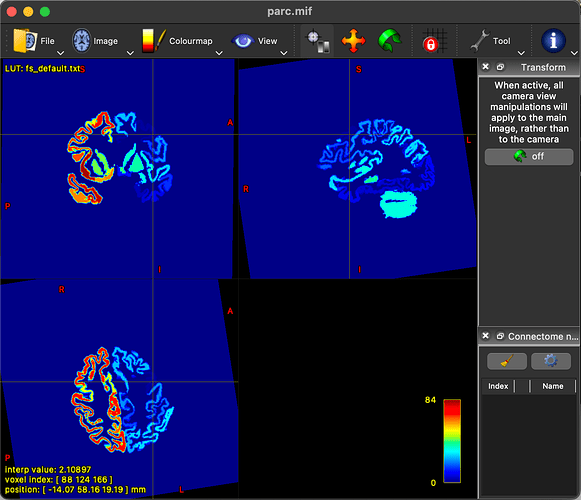Expand the File menu dropdown arrow

pos(60,53)
